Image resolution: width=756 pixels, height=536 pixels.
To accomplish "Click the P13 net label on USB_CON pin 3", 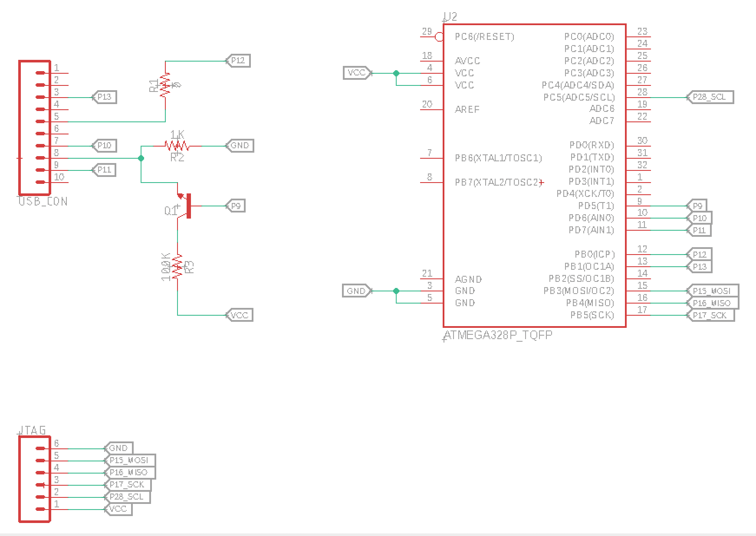I will click(104, 97).
